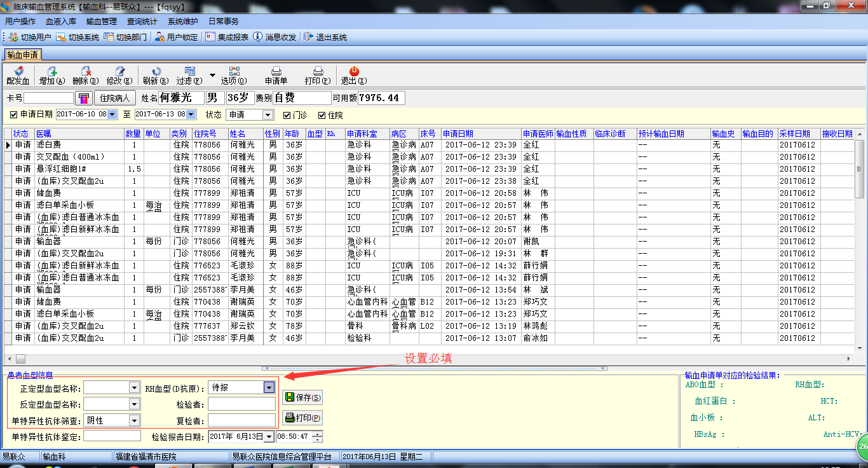Open the 检验报告日期 date dropdown
Image resolution: width=868 pixels, height=468 pixels.
[269, 437]
